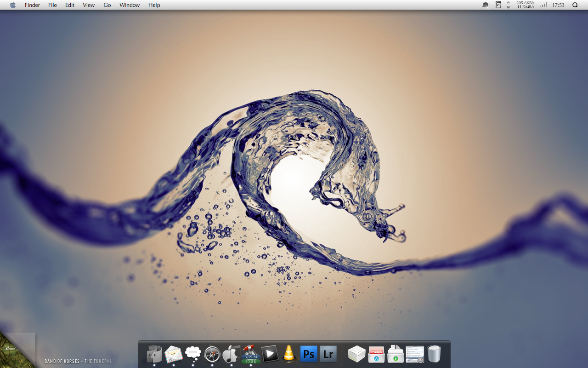The height and width of the screenshot is (368, 588).
Task: Open the download app showing 3,19 M
Action: point(250,354)
